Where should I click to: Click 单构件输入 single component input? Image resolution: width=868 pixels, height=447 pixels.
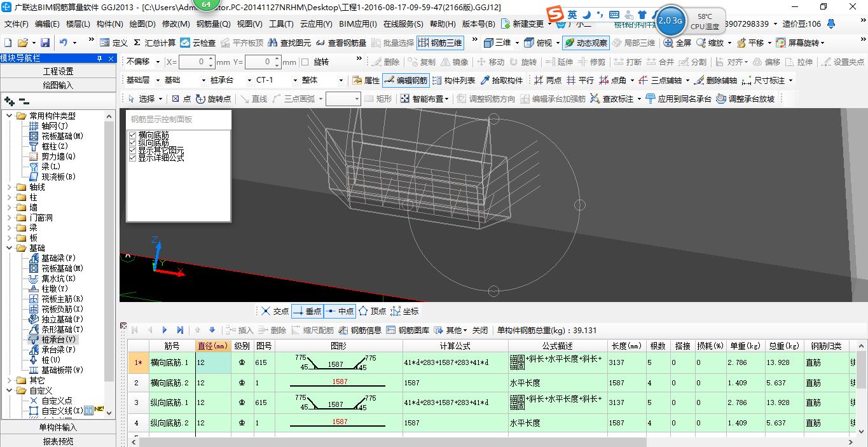click(58, 427)
